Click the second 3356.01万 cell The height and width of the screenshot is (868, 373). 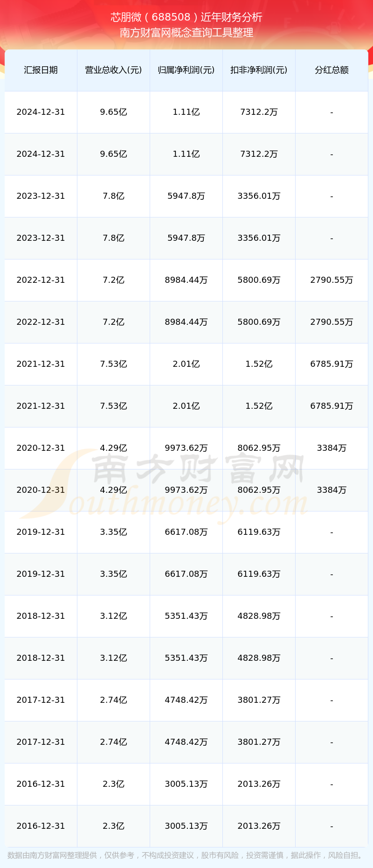[x=259, y=238]
